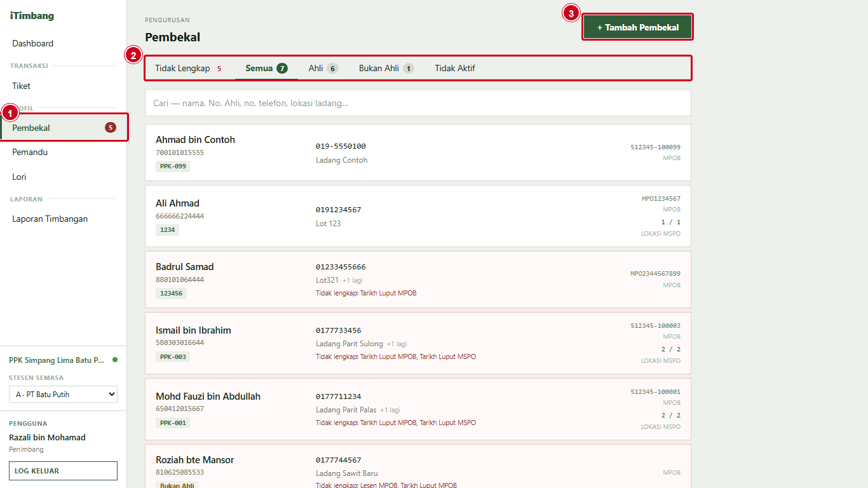Click the PPK-003 member badge

(173, 357)
